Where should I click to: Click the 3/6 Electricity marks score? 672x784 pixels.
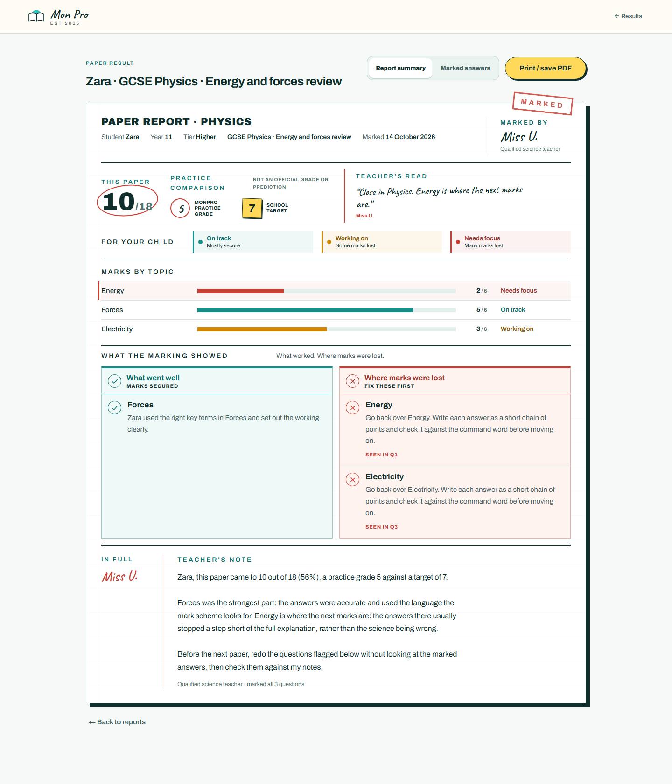[x=482, y=329]
